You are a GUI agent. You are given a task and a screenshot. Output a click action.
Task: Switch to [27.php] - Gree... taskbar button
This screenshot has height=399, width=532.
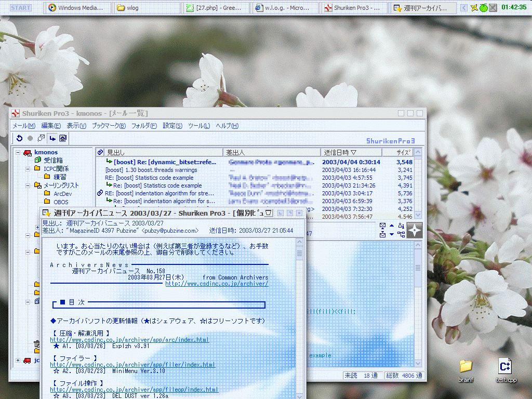216,7
